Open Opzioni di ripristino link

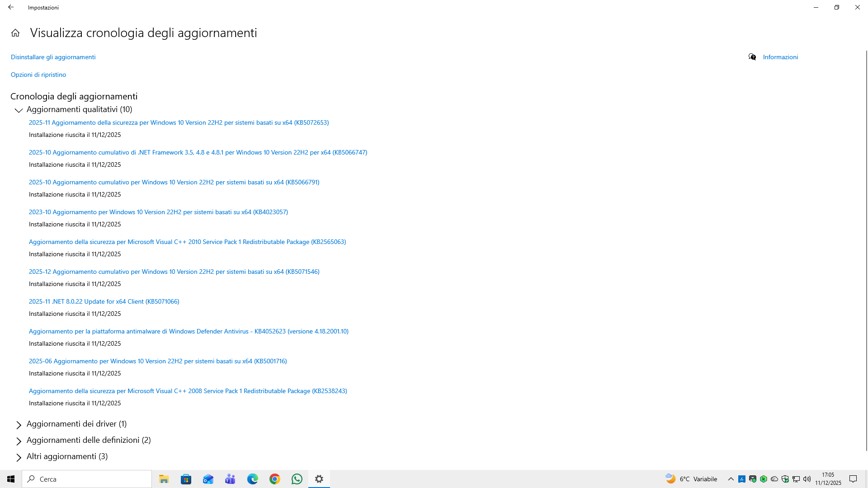tap(38, 75)
